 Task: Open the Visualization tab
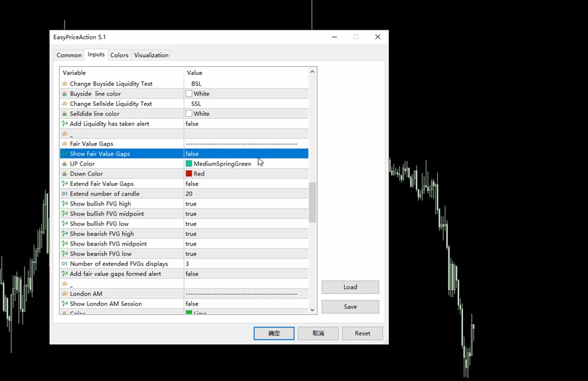pos(151,55)
